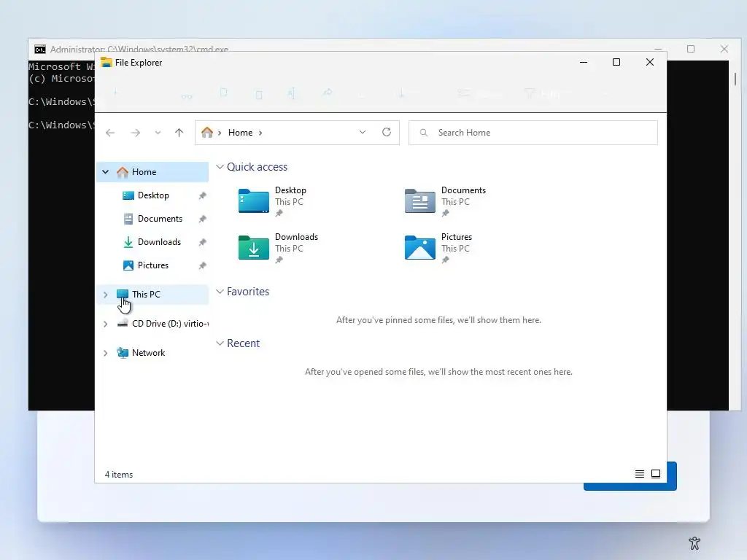Open the recent locations dropdown arrow
The image size is (747, 560).
[158, 133]
